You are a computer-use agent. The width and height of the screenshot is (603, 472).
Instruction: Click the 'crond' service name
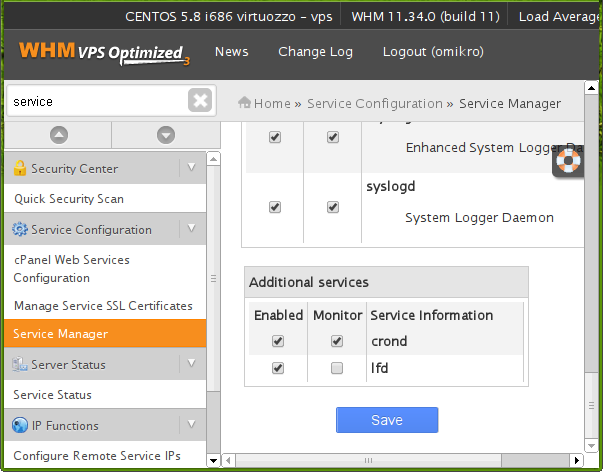pos(389,341)
